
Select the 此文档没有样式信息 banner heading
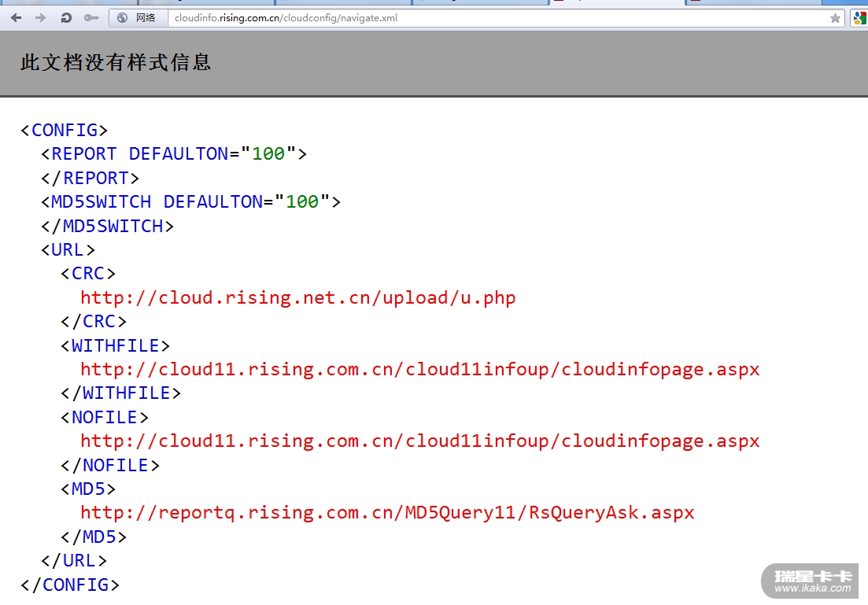pyautogui.click(x=116, y=62)
